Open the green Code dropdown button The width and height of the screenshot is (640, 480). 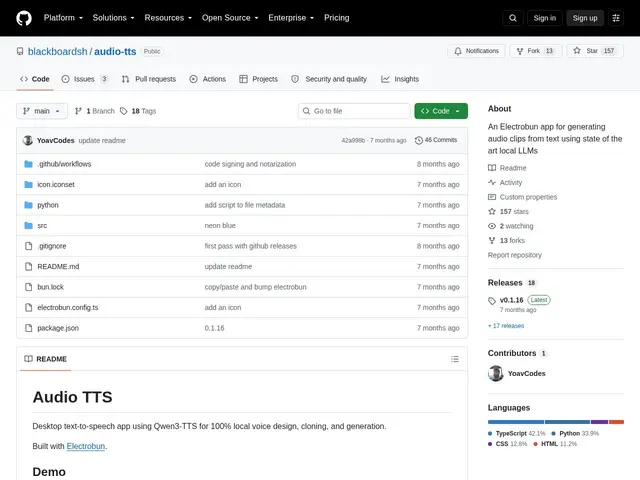(441, 111)
